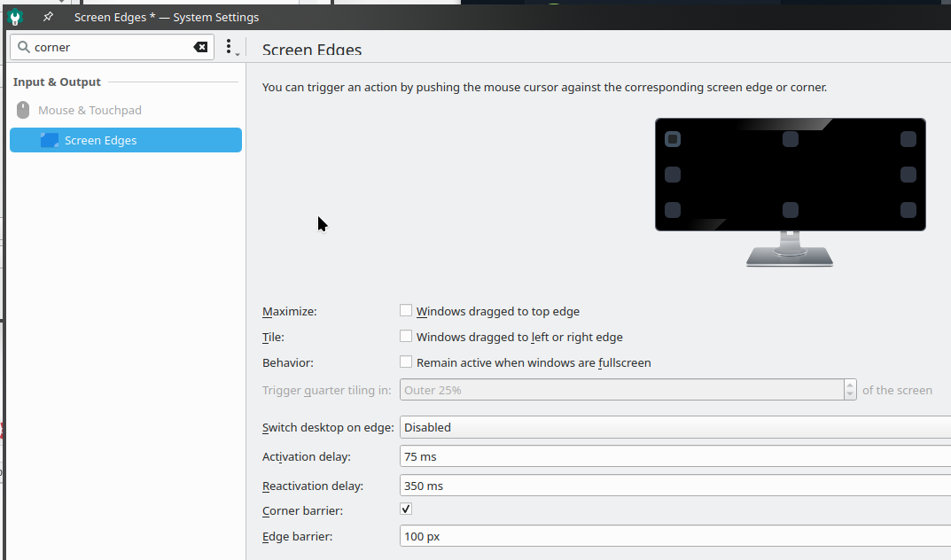Configure the right-middle screen edge
This screenshot has width=951, height=560.
point(908,175)
